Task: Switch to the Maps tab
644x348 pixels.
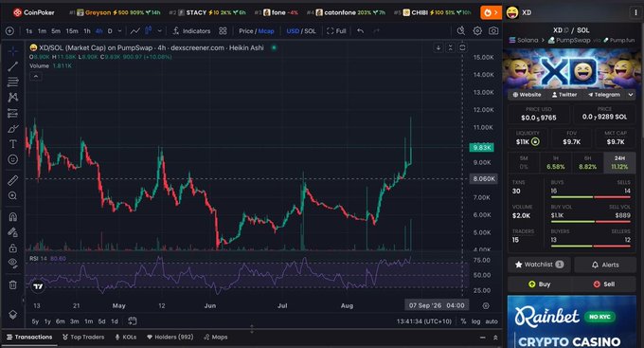Action: click(x=216, y=337)
